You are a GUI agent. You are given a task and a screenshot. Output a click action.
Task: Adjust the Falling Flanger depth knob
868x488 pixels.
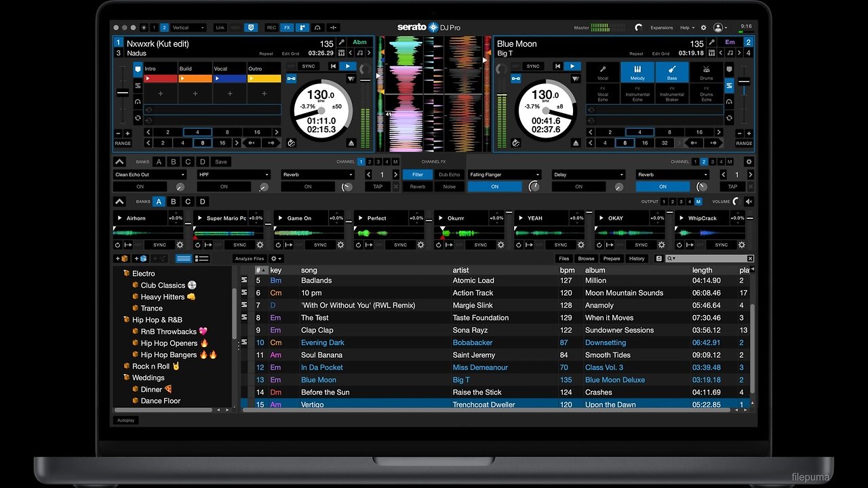pyautogui.click(x=534, y=187)
